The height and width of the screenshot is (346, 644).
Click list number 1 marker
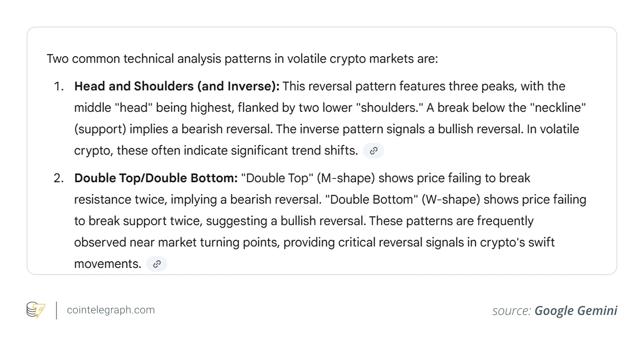(x=59, y=86)
